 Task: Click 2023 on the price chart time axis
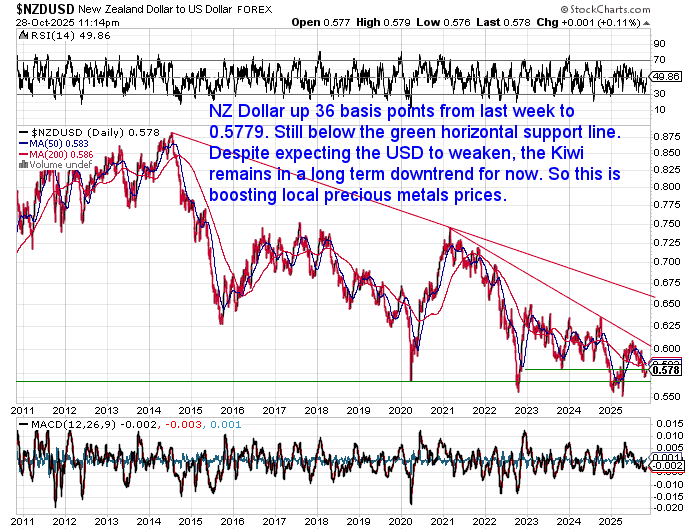(527, 411)
